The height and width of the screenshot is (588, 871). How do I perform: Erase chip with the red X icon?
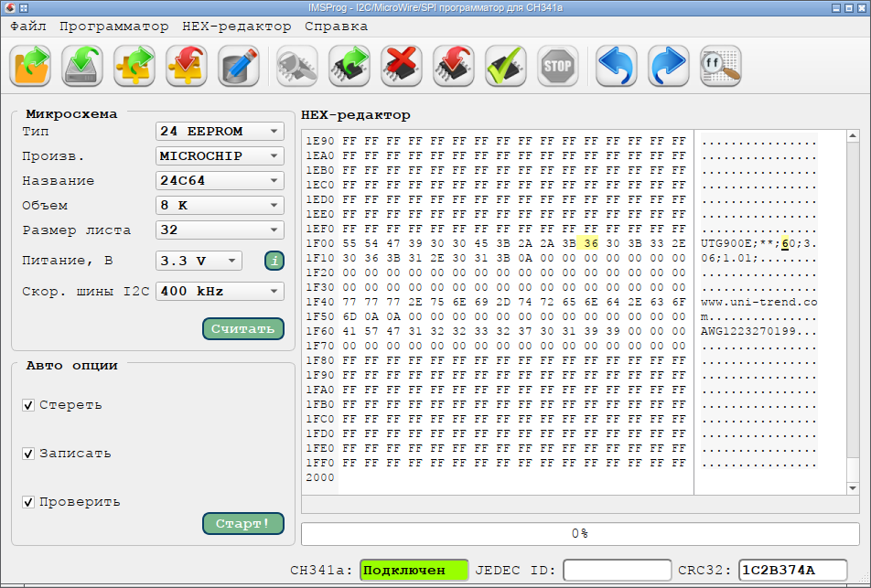pos(402,66)
